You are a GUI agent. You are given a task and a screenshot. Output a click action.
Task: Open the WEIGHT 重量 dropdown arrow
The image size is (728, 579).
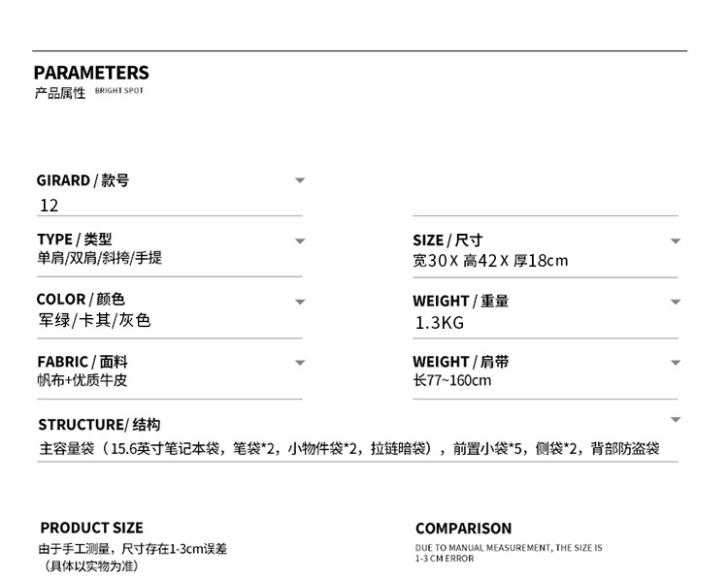676,302
